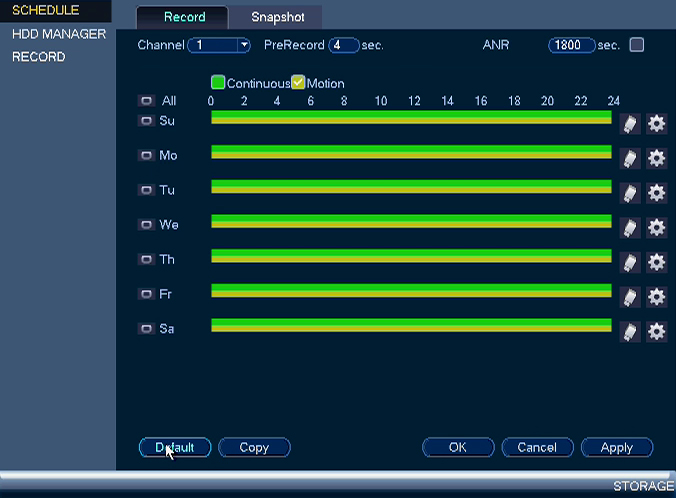This screenshot has width=676, height=498.
Task: Open the gear settings for Tuesday
Action: tap(656, 193)
